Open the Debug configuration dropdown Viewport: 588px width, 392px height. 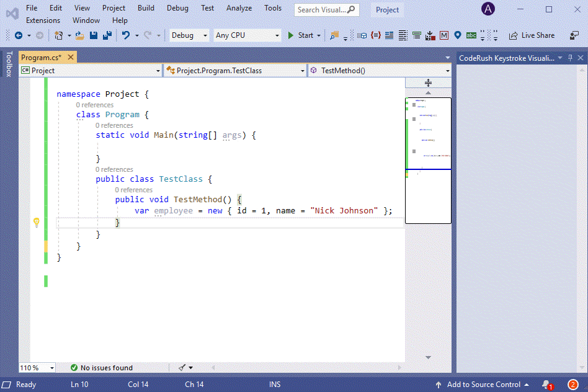coord(189,35)
